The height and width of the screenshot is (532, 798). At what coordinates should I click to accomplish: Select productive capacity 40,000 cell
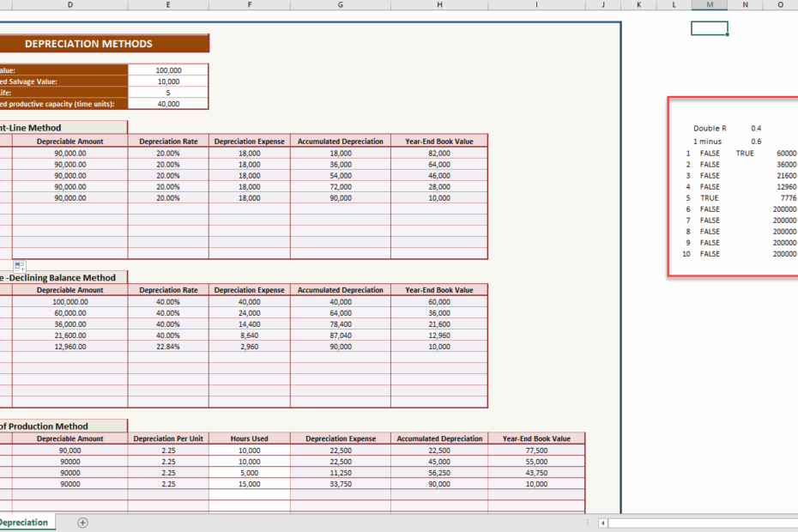pos(168,104)
